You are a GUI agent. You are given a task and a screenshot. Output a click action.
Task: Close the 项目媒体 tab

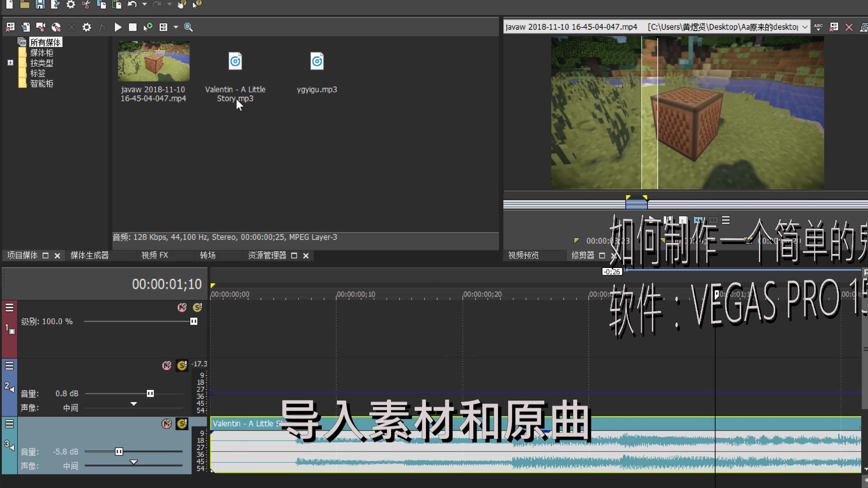[57, 256]
